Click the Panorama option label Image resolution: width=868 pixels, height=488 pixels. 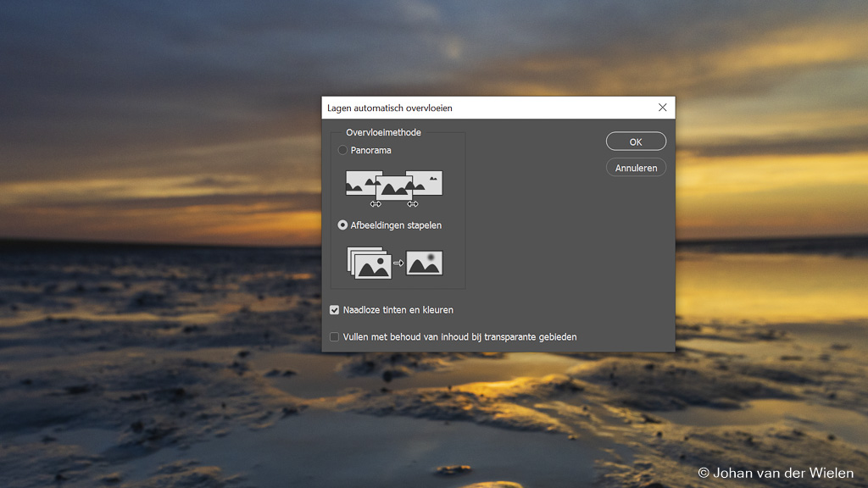(371, 150)
